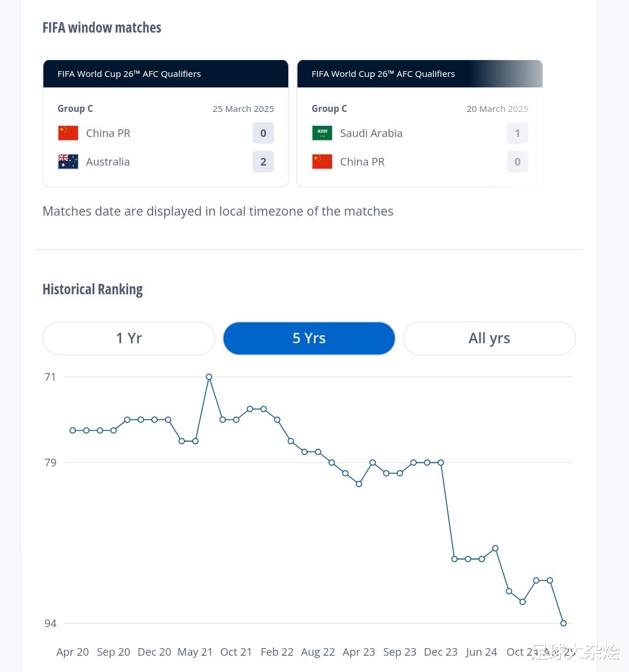Select the 1 Yr ranking range
The height and width of the screenshot is (672, 629).
[129, 338]
